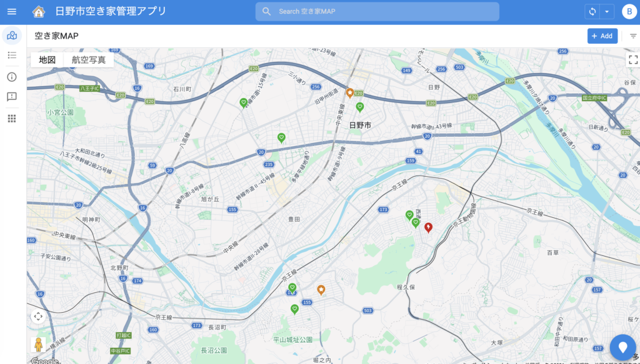The height and width of the screenshot is (364, 640).
Task: Expand the dropdown arrow beside sync
Action: pyautogui.click(x=606, y=12)
